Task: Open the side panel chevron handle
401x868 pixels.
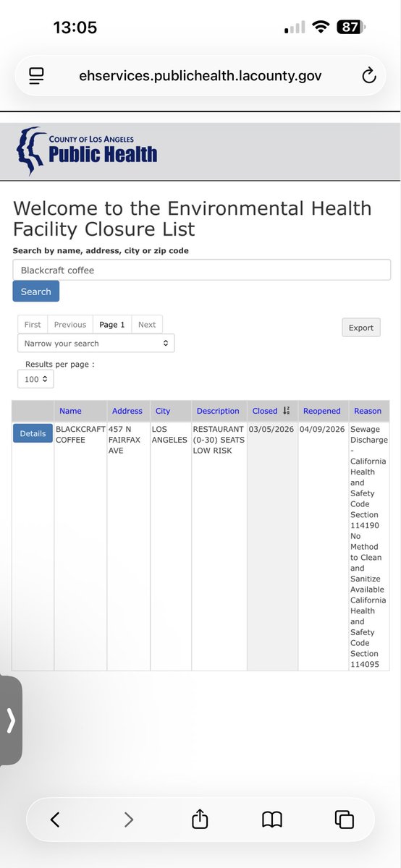Action: (11, 720)
